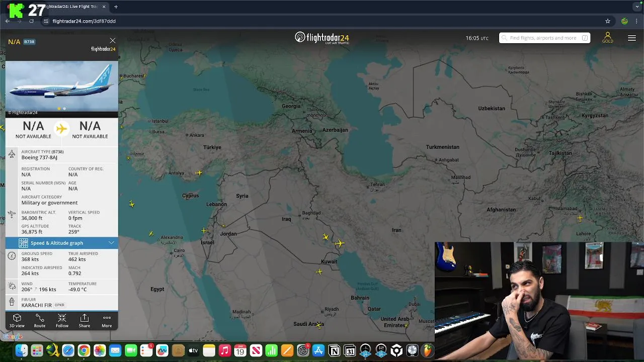The width and height of the screenshot is (644, 362).
Task: Click the -49.0 °C temperature value
Action: click(77, 290)
